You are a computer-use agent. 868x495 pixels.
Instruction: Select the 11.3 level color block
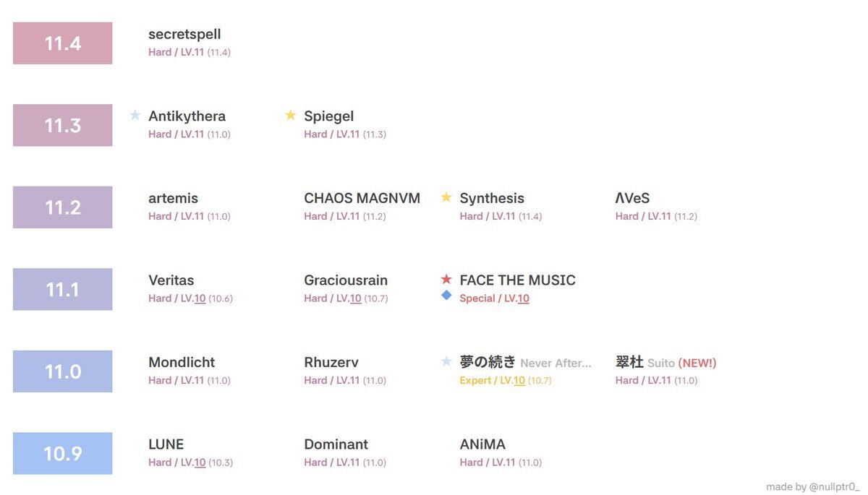pyautogui.click(x=62, y=125)
